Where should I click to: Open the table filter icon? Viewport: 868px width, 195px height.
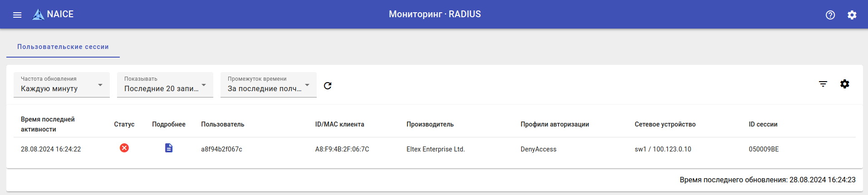click(x=823, y=84)
